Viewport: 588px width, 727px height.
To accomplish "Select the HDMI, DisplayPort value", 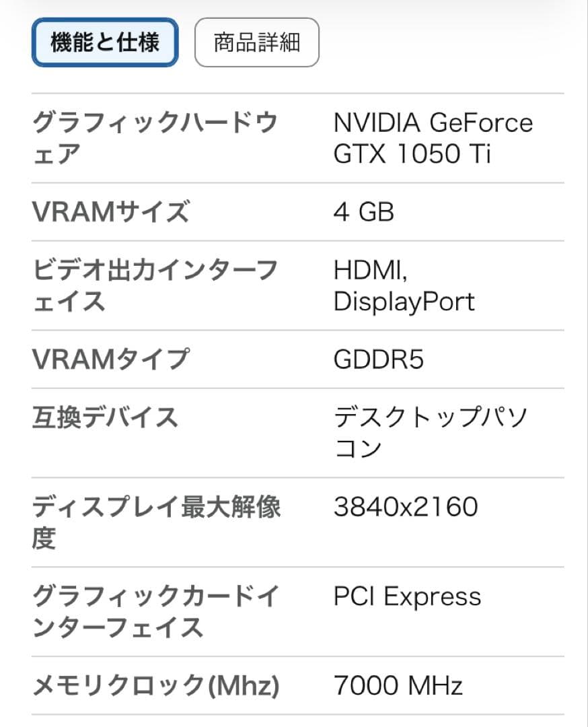I will click(x=404, y=285).
